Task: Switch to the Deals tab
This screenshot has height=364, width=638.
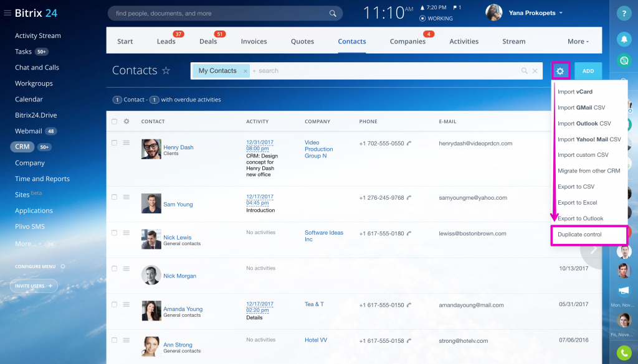Action: [x=208, y=42]
